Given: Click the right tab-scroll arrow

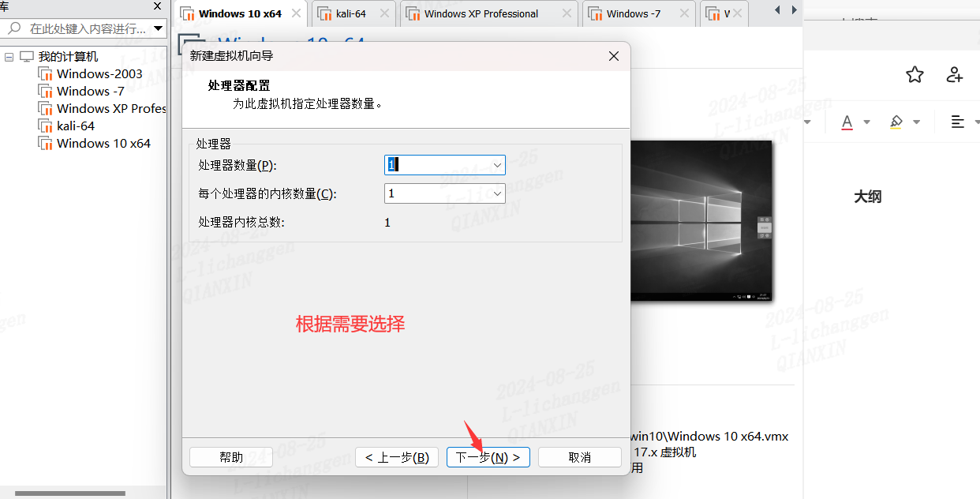Looking at the screenshot, I should coord(794,10).
